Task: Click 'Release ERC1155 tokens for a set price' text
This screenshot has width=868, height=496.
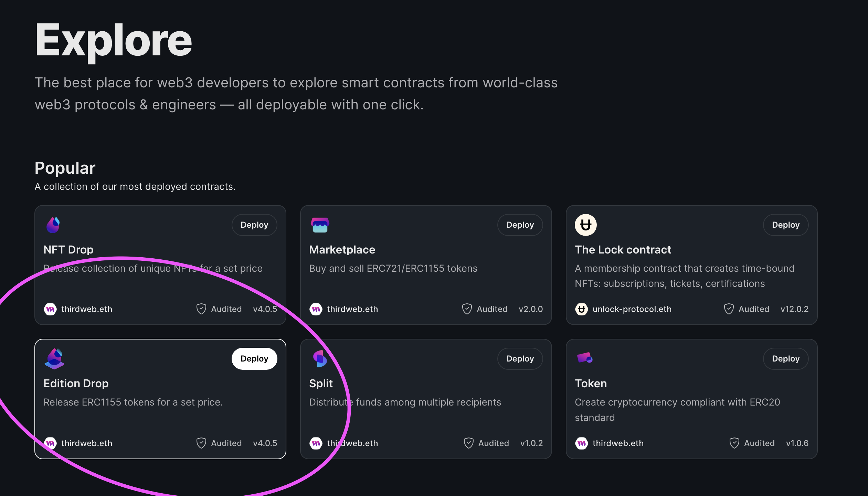Action: (133, 402)
